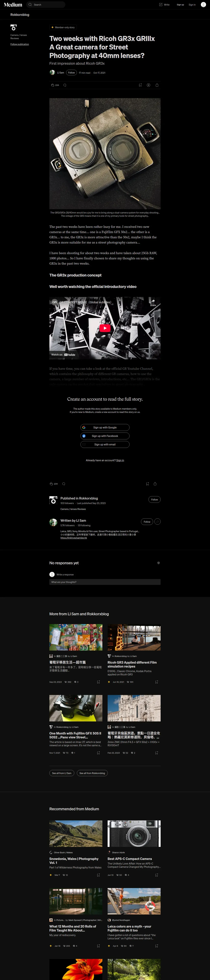Sign up with Google
This screenshot has height=980, width=210.
click(105, 427)
